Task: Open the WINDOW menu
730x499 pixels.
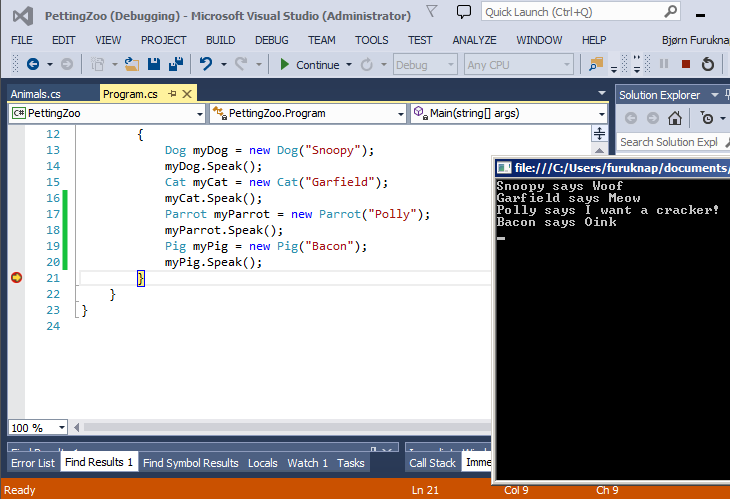Action: [539, 40]
